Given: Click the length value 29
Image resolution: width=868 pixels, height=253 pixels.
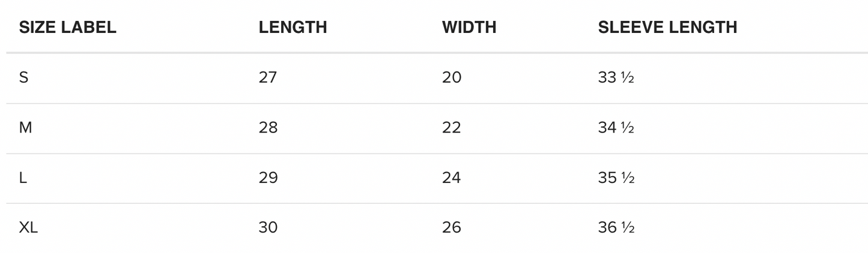Looking at the screenshot, I should 268,178.
